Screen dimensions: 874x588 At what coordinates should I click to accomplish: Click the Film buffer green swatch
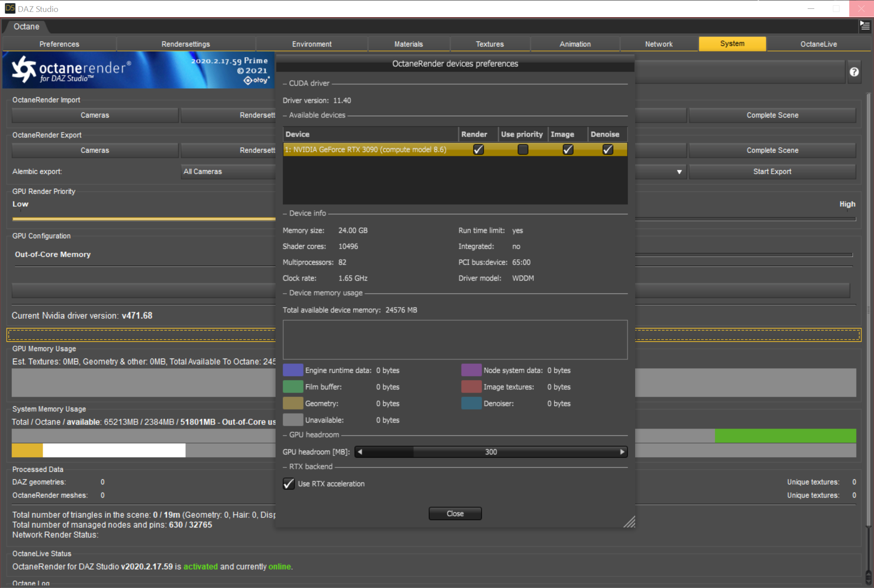[293, 387]
